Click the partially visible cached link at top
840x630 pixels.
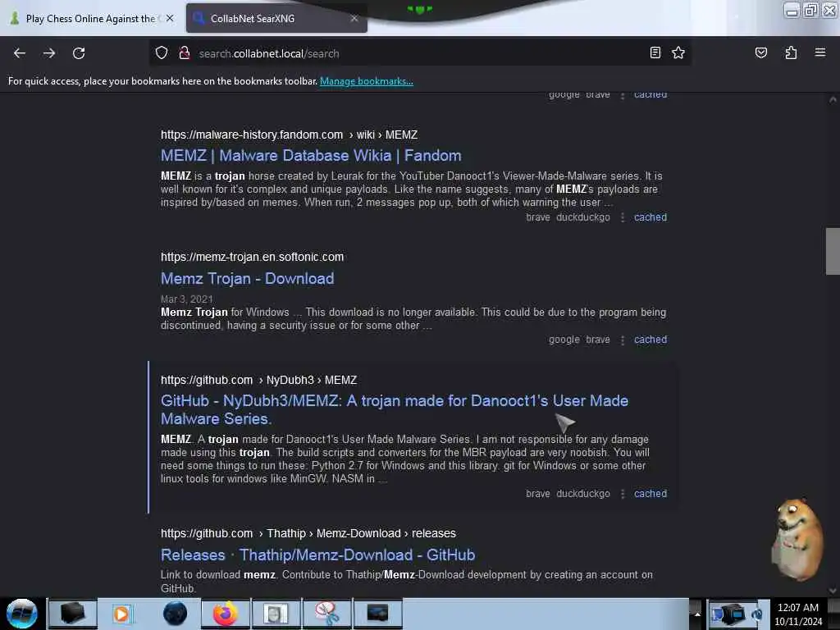[651, 95]
